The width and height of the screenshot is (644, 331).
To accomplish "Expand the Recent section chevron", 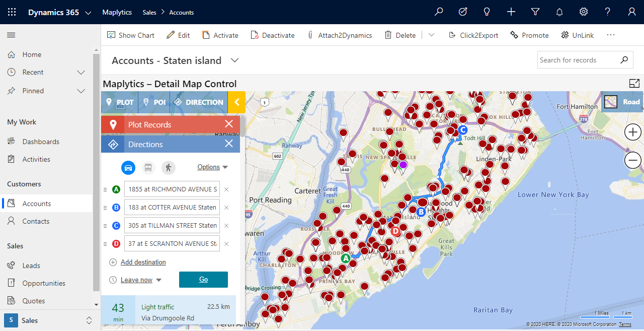I will (81, 73).
